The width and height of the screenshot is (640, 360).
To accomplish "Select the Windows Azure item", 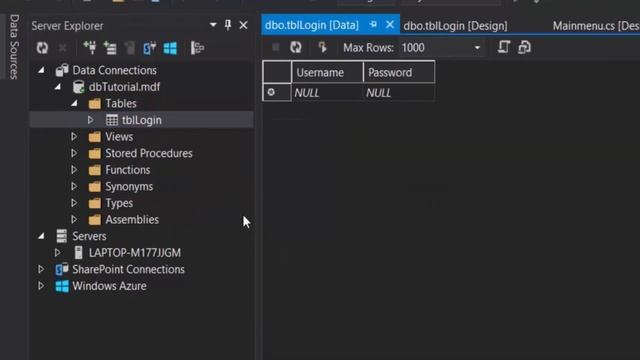I will pyautogui.click(x=109, y=286).
